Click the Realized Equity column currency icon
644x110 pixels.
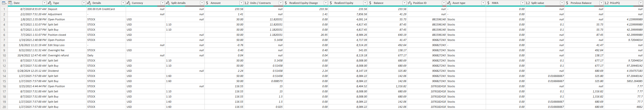(331, 3)
